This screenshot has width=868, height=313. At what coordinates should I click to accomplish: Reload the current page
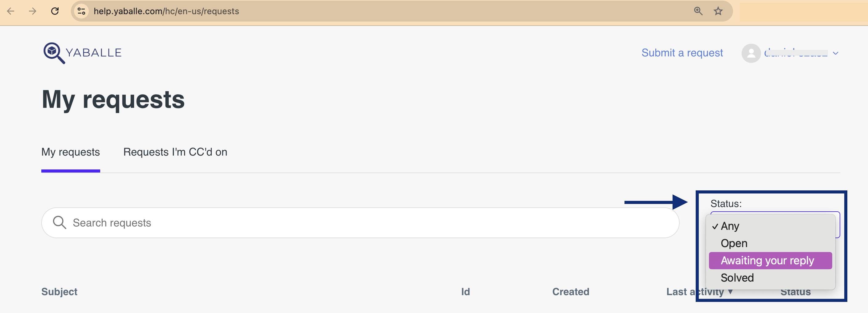tap(55, 11)
